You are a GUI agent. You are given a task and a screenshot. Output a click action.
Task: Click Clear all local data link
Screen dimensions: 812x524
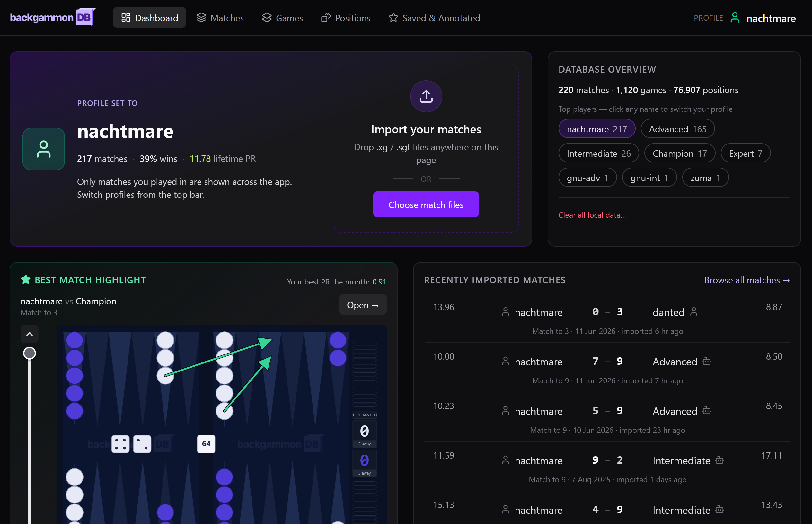[592, 215]
